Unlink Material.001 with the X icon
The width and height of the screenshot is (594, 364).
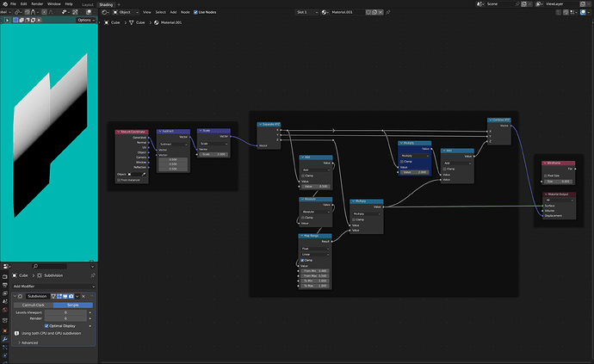pyautogui.click(x=381, y=12)
